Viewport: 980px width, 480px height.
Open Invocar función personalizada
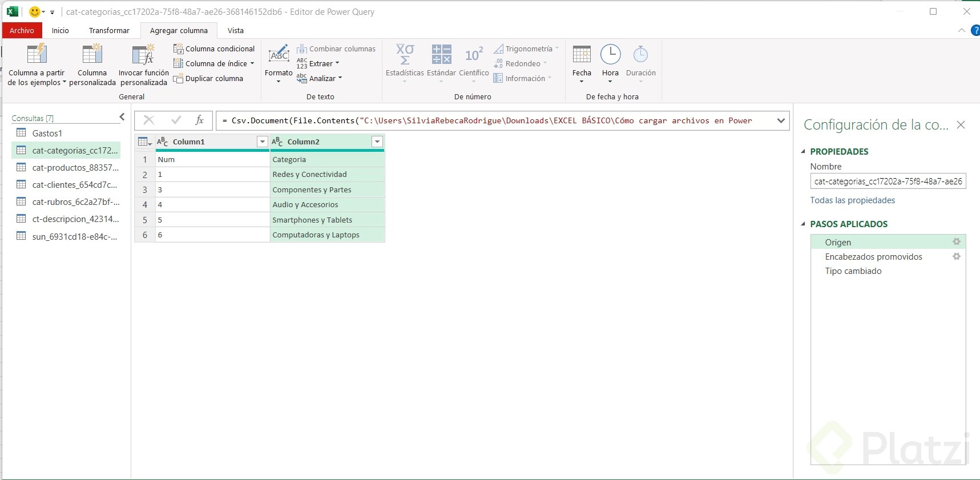click(x=144, y=65)
